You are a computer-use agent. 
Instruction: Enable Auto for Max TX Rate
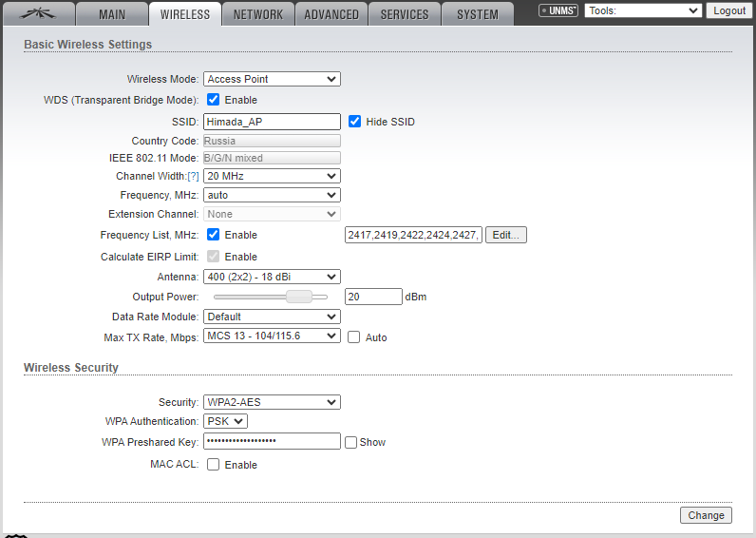[x=354, y=337]
